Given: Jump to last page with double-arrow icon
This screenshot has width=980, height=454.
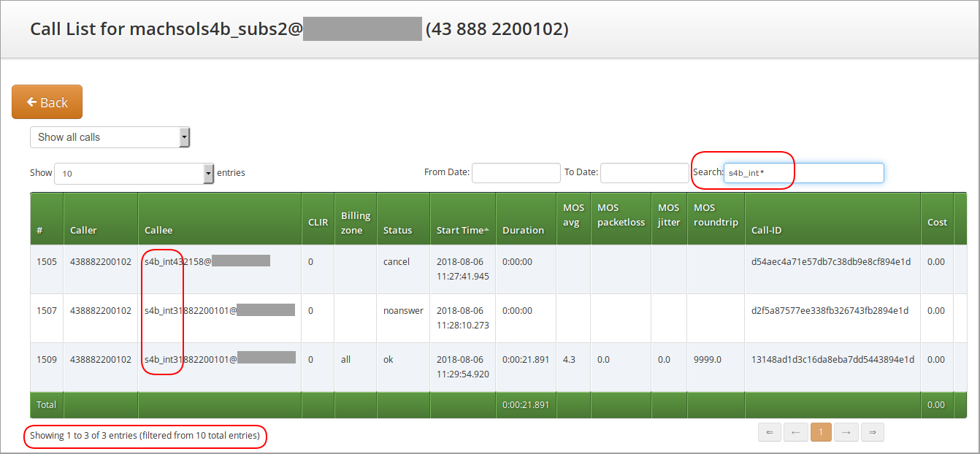Looking at the screenshot, I should pyautogui.click(x=872, y=432).
